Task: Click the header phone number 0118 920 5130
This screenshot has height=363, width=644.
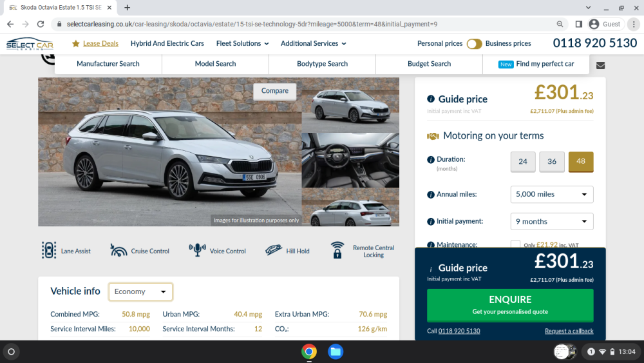Action: click(594, 43)
